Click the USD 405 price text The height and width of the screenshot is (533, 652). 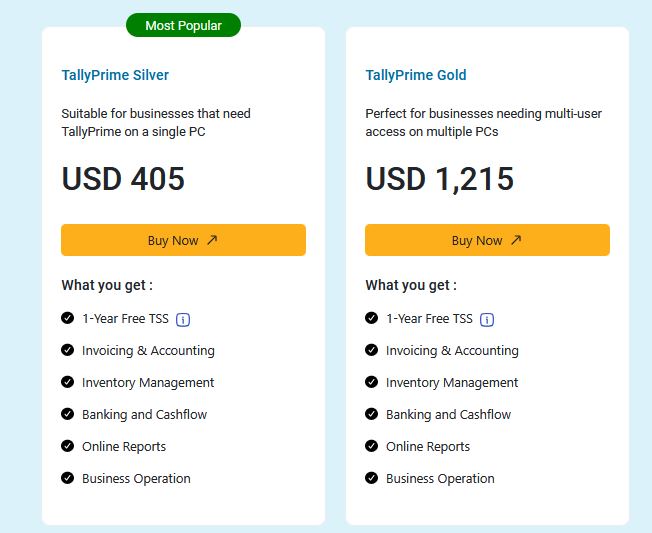pyautogui.click(x=123, y=179)
